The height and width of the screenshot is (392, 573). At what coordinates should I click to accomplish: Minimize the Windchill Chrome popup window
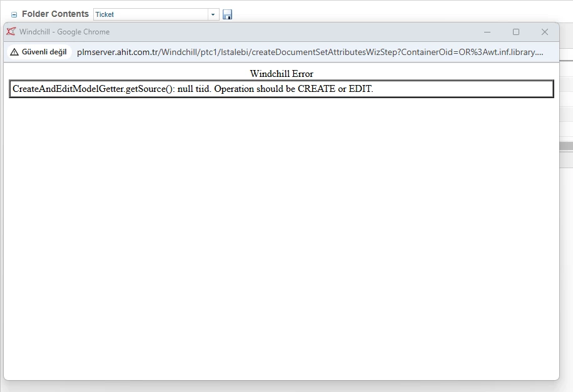487,32
